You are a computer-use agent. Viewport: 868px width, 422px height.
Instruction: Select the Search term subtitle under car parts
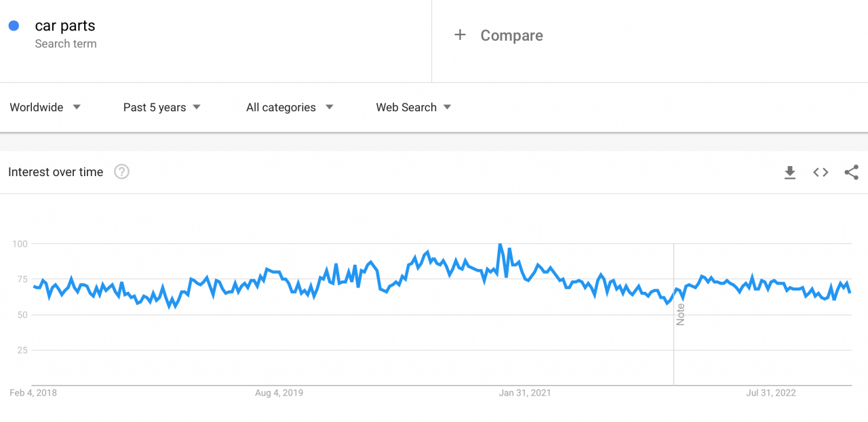coord(66,43)
